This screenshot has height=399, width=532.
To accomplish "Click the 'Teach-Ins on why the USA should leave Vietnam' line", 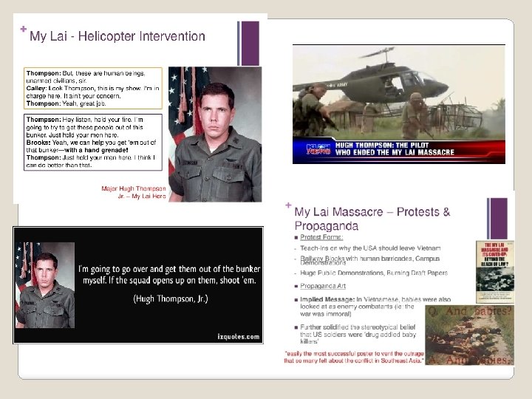I will (370, 248).
